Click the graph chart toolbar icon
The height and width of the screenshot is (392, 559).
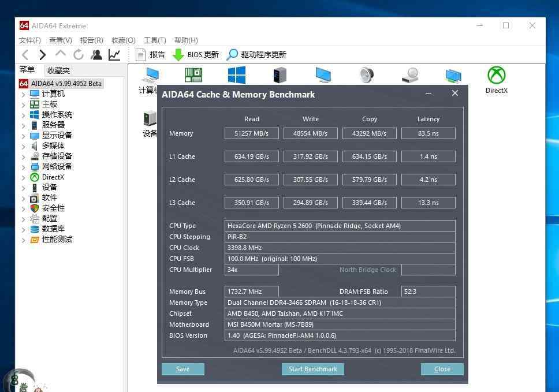click(x=114, y=54)
